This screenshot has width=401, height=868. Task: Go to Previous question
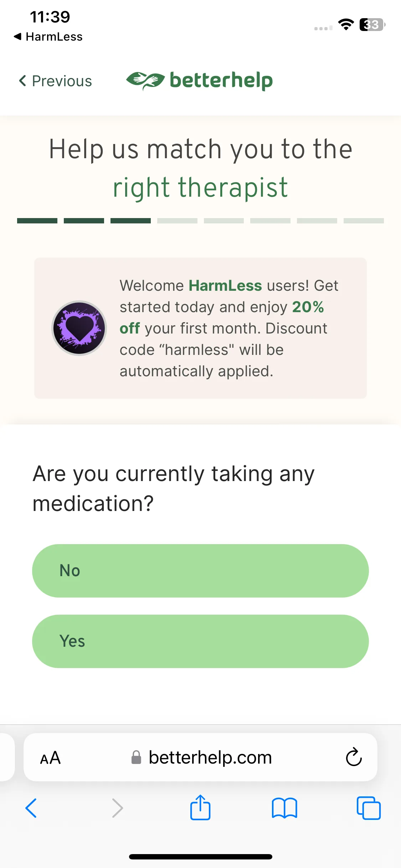55,81
